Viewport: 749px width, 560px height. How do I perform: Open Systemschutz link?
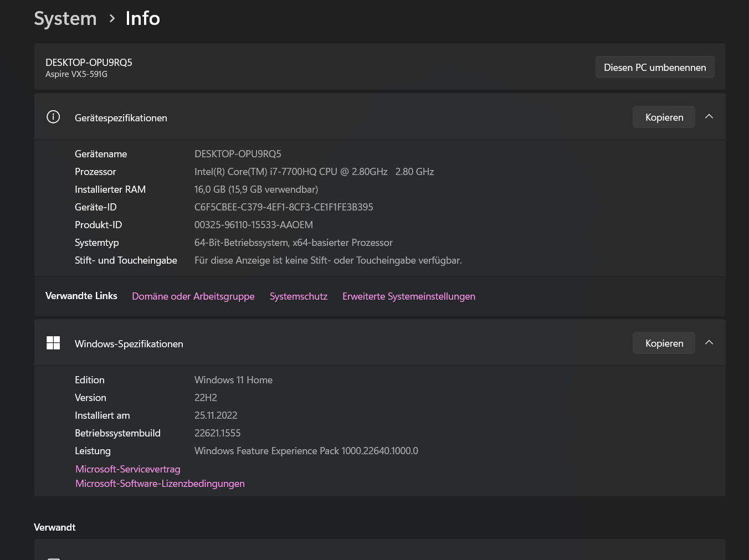[298, 296]
